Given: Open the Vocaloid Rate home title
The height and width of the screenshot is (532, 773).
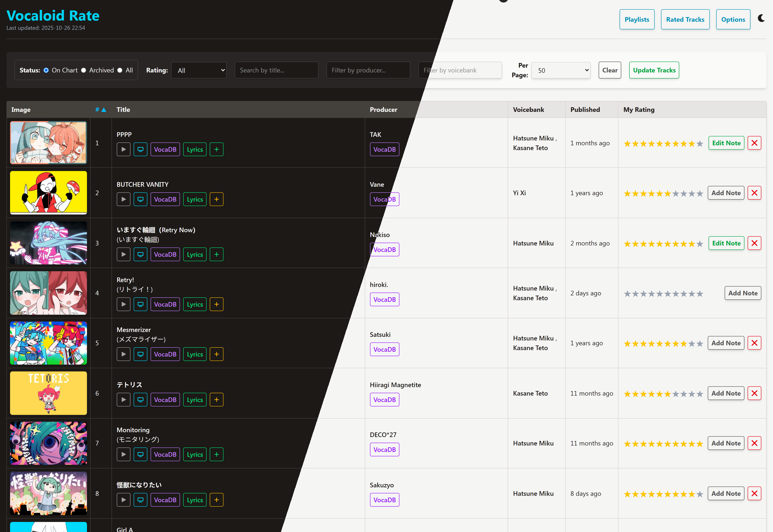Looking at the screenshot, I should coord(53,16).
